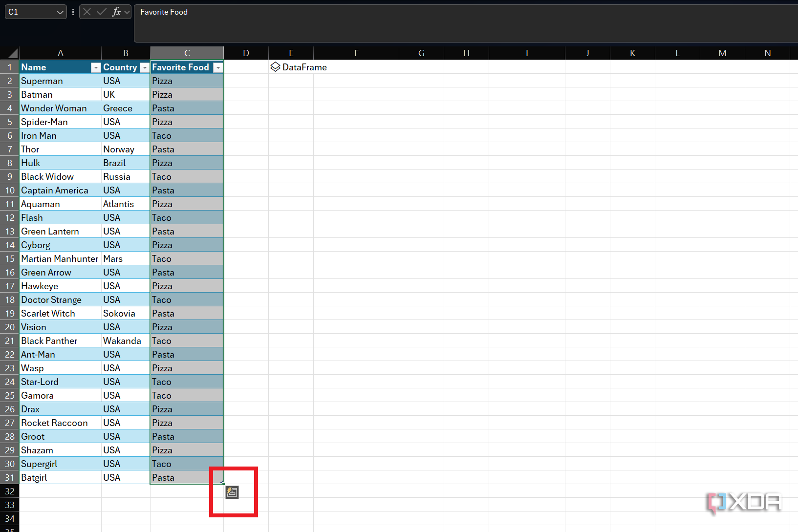
Task: Select the Batman cell
Action: (x=60, y=94)
